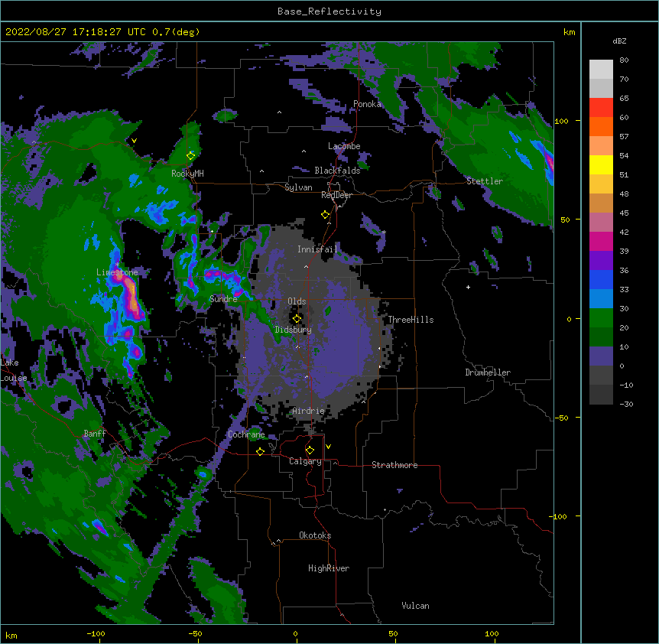
Task: Click the 80 value on dBZ scale
Action: pos(624,60)
